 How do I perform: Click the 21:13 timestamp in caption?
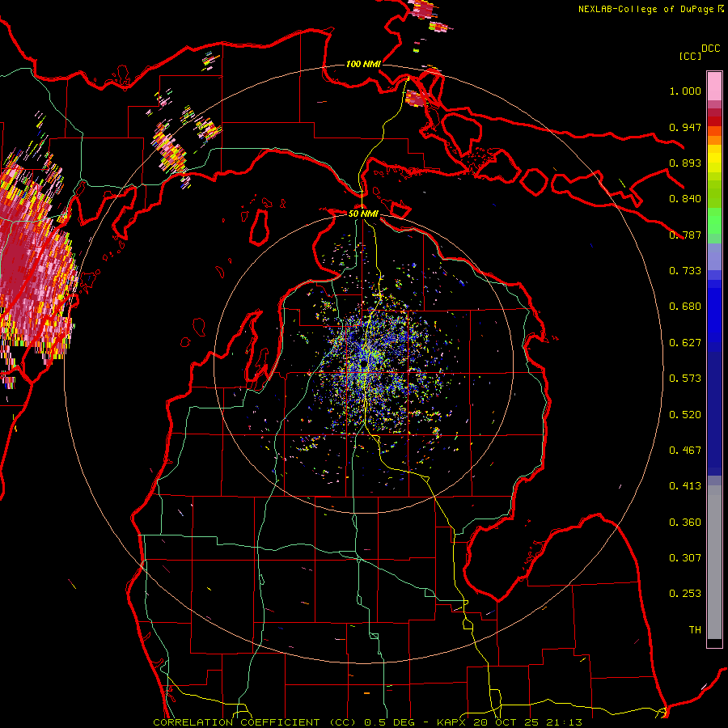tap(565, 722)
